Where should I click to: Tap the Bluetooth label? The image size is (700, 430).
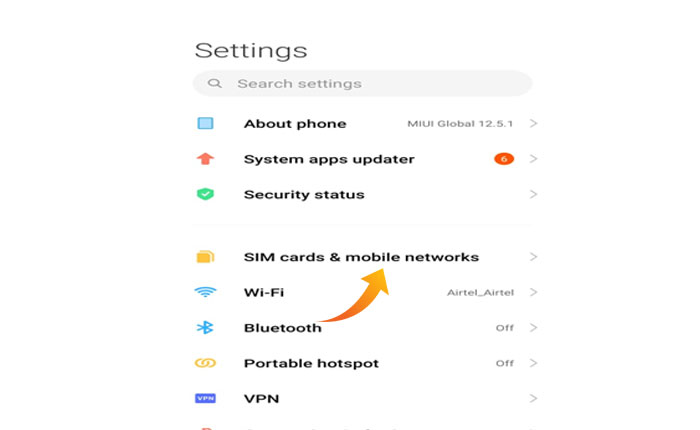tap(283, 328)
